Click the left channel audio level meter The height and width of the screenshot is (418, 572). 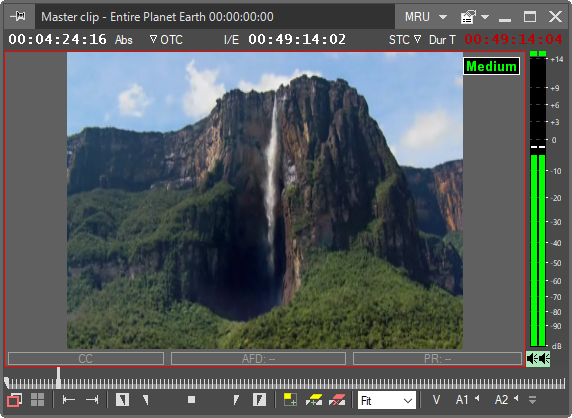[x=534, y=199]
